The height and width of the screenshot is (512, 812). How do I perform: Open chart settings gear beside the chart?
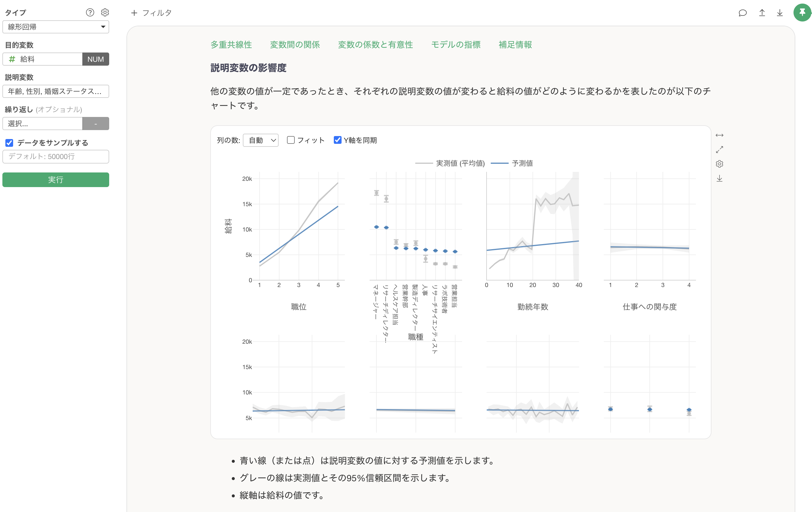point(719,164)
